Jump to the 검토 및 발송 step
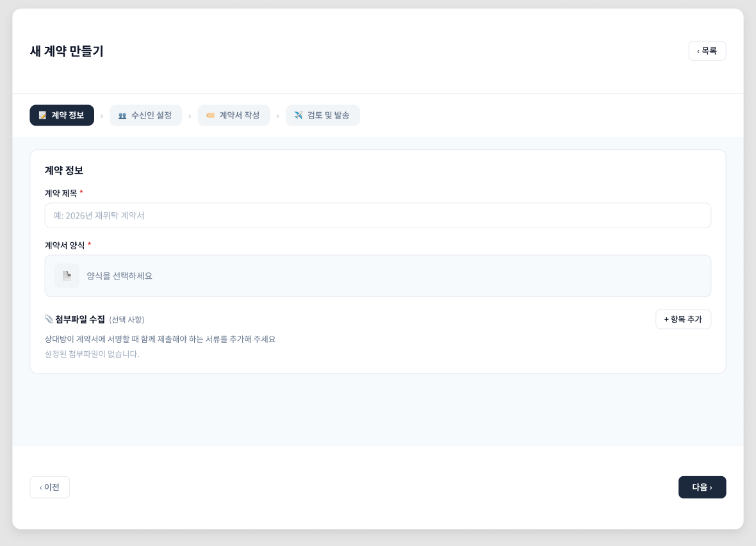 (322, 115)
